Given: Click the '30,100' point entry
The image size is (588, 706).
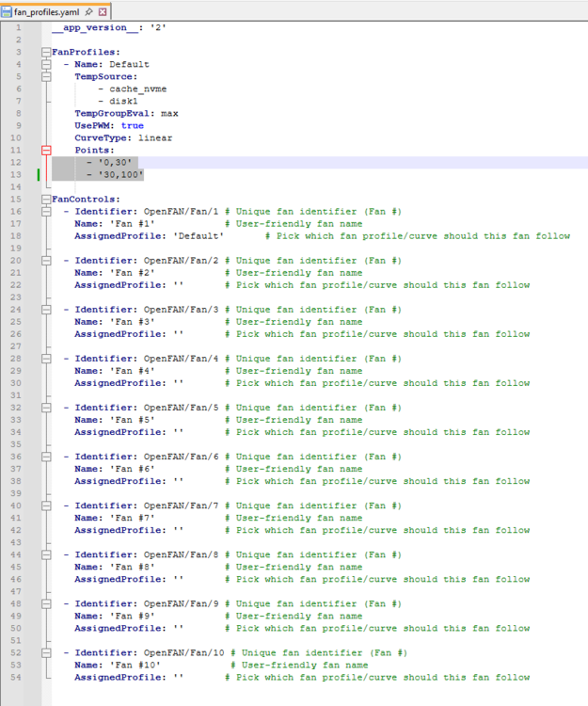Looking at the screenshot, I should pos(120,175).
